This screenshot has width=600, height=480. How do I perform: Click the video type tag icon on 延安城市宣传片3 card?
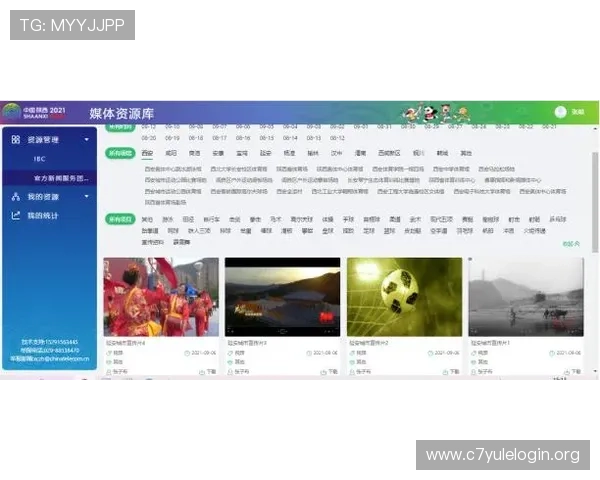230,353
